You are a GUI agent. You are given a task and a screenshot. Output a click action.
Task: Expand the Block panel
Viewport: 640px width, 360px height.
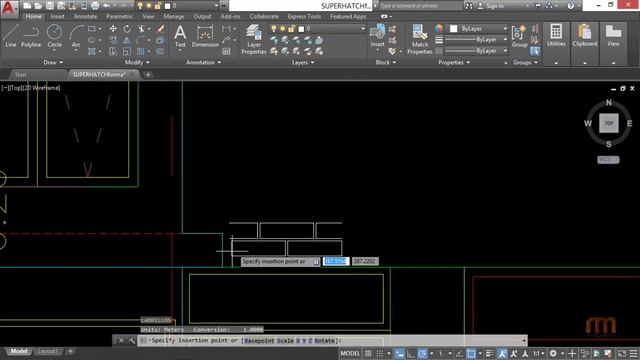click(386, 62)
